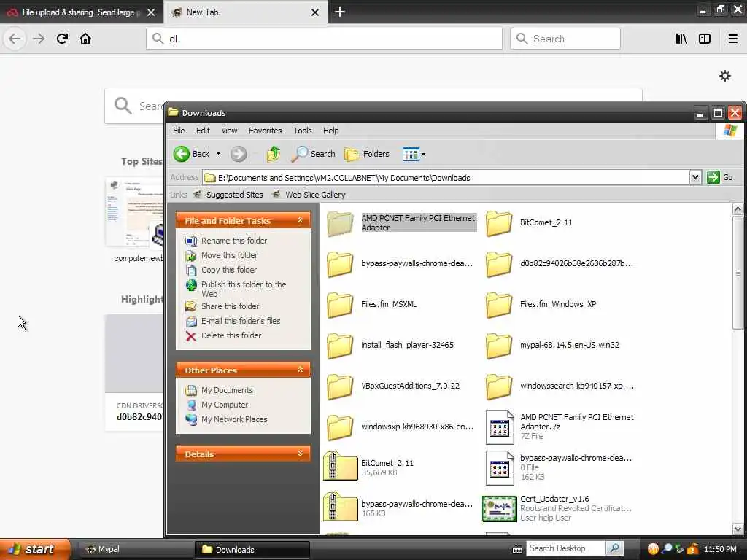747x560 pixels.
Task: Select BitComet_2.11 zip archive 35,669 KB
Action: click(x=368, y=467)
